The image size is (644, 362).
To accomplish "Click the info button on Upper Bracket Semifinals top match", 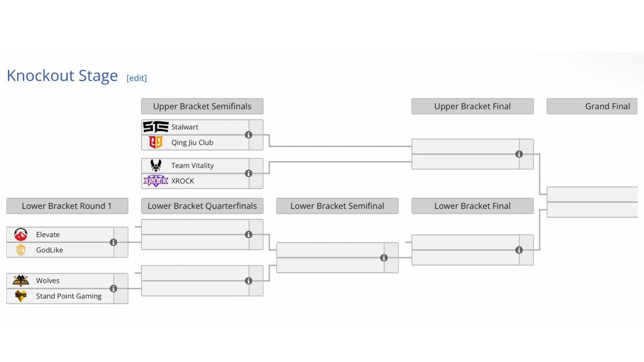I will (248, 135).
